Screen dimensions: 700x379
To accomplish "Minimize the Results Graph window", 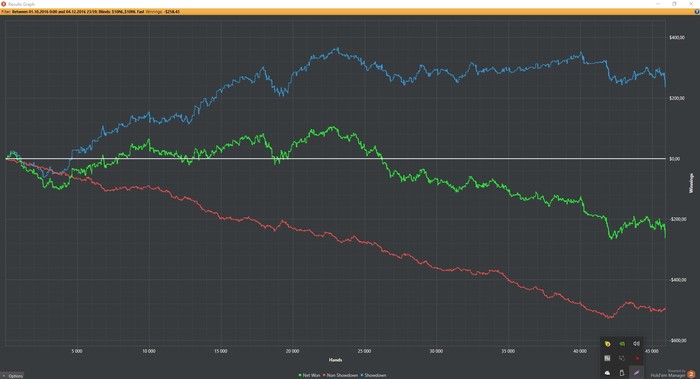I will pyautogui.click(x=658, y=4).
